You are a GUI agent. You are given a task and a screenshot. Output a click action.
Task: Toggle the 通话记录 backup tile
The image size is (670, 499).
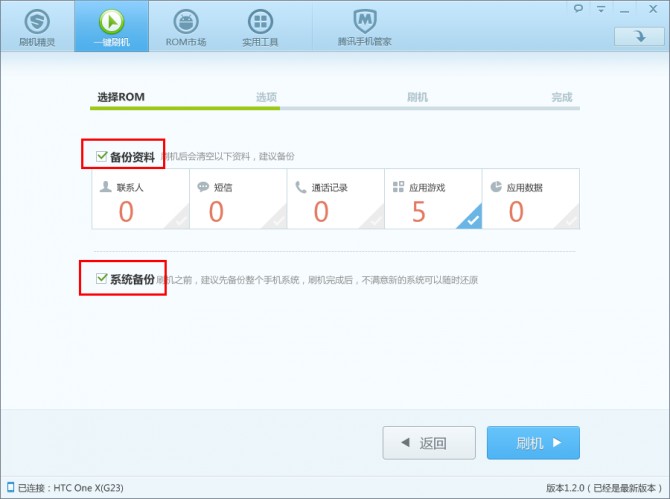point(336,199)
